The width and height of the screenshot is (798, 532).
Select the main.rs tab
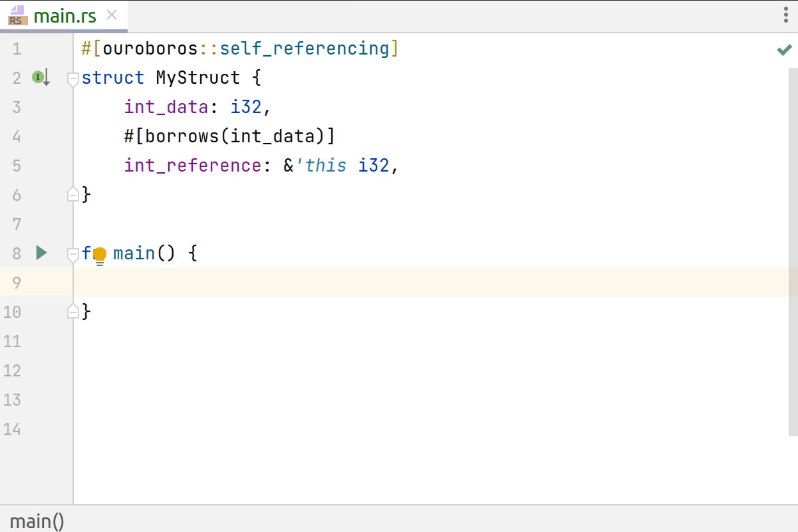click(64, 16)
